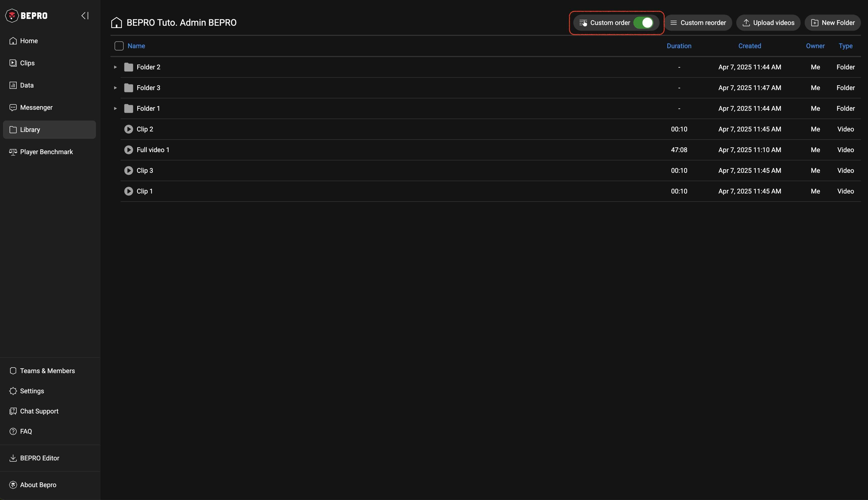Check the select-all checkbox in the header
Screen dimensions: 868x500
tap(119, 46)
